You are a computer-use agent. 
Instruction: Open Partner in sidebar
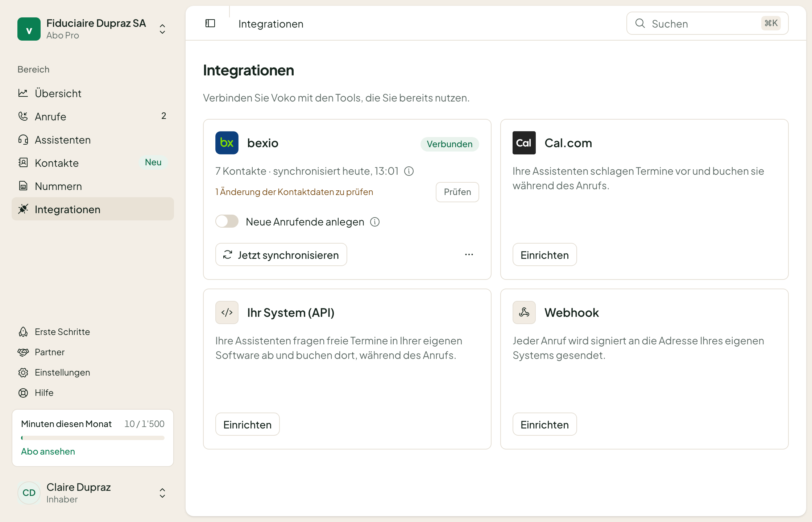coord(93,352)
